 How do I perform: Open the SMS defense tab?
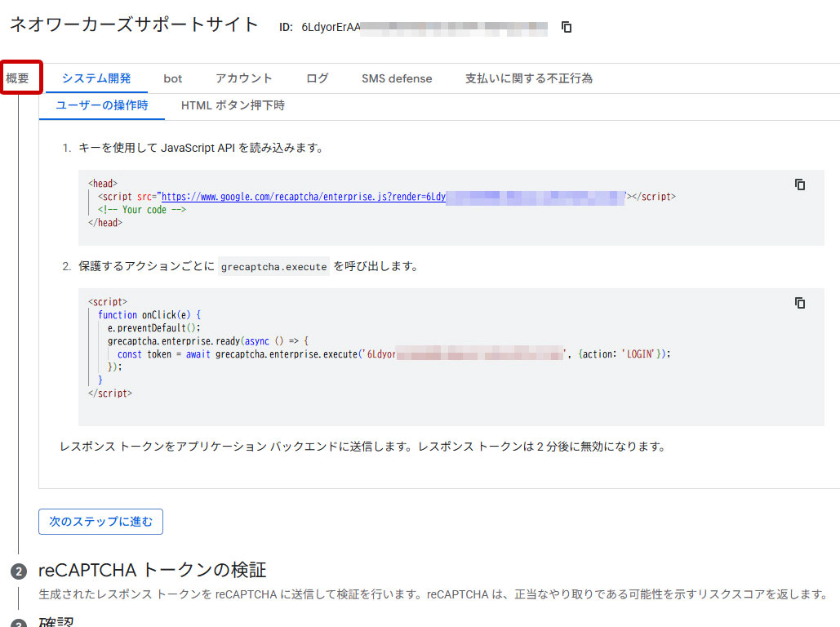(397, 78)
